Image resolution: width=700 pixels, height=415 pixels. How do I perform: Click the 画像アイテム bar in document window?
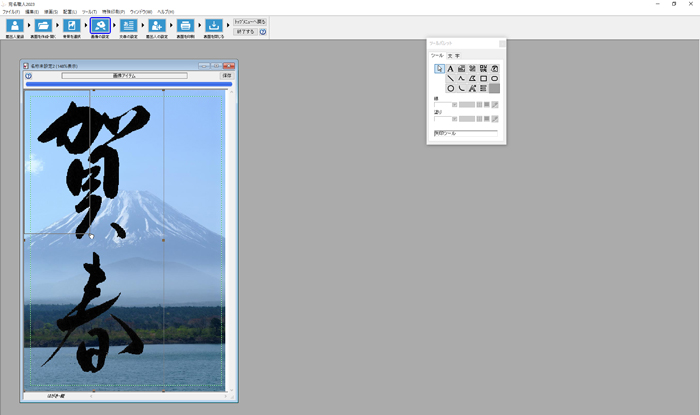tap(124, 75)
